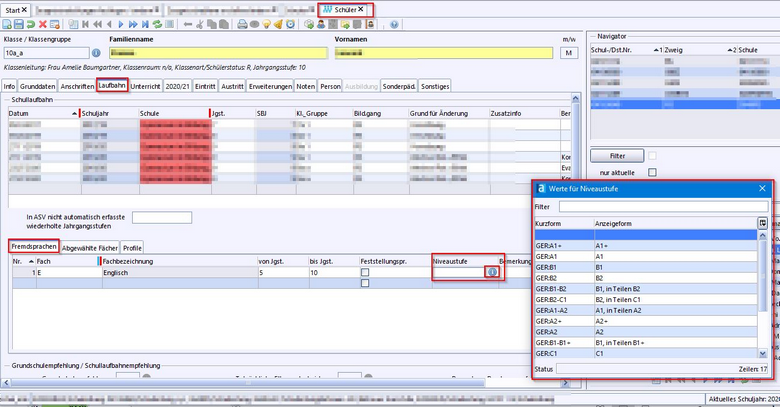
Task: Open column options in Niveaustufe list header
Action: click(763, 222)
